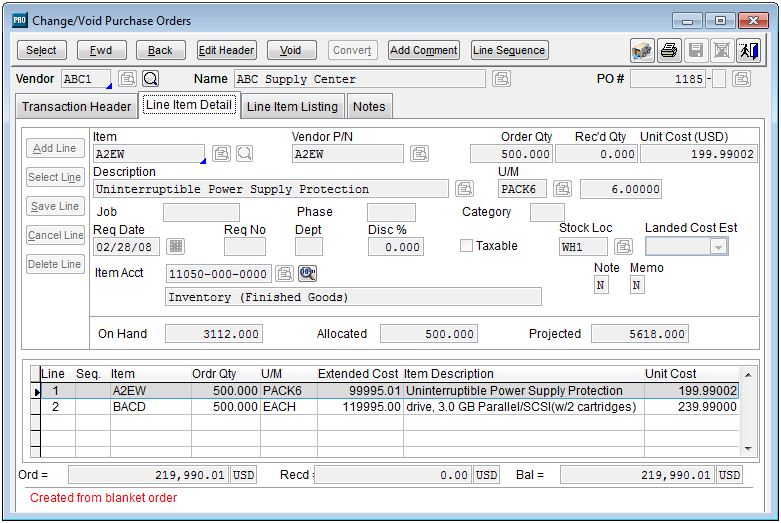
Task: Open lookup icon next to U/M PACK6
Action: (x=563, y=189)
